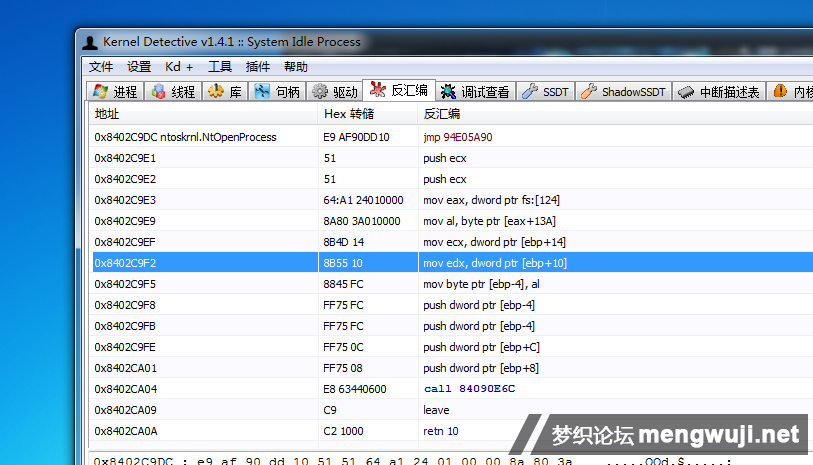Switch to the 驱动 tab
This screenshot has height=465, width=813.
coord(335,92)
